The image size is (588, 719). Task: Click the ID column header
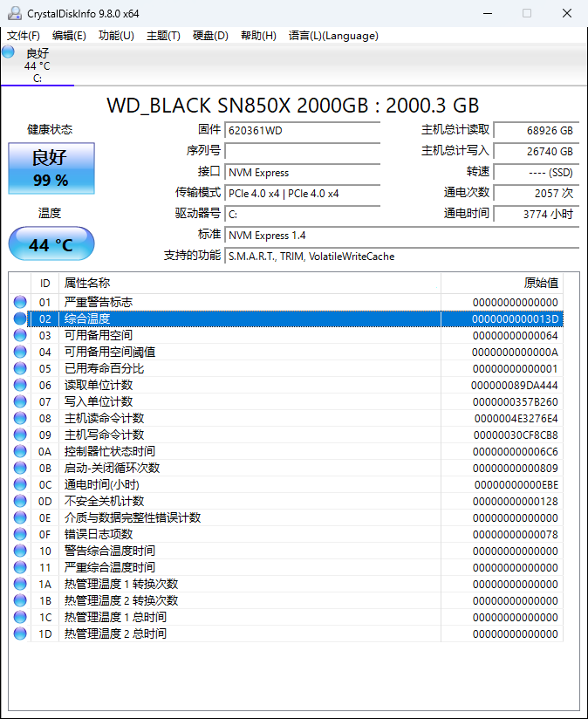pos(44,283)
